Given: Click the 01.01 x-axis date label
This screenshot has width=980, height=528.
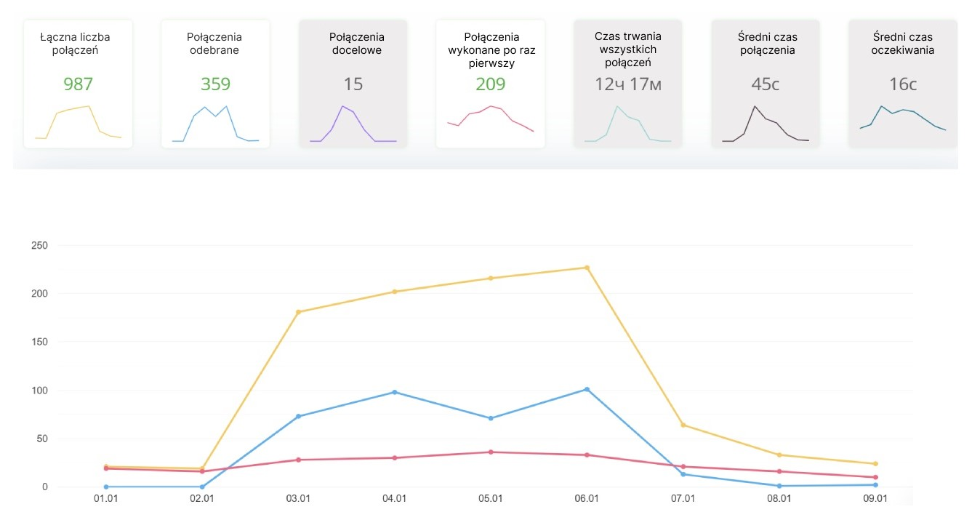Looking at the screenshot, I should (x=106, y=499).
